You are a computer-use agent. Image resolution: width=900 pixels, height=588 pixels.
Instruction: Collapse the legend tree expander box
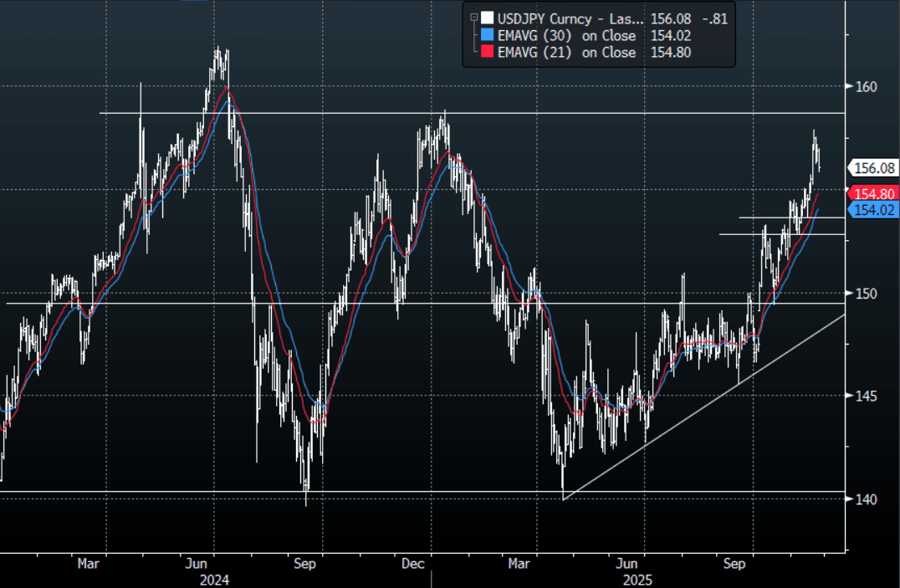pos(475,17)
